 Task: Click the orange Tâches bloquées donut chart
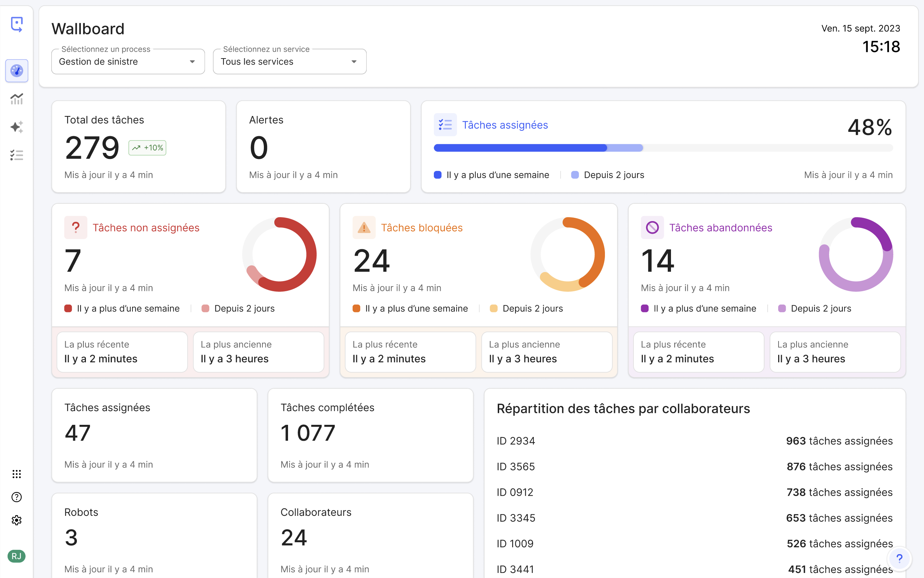568,255
